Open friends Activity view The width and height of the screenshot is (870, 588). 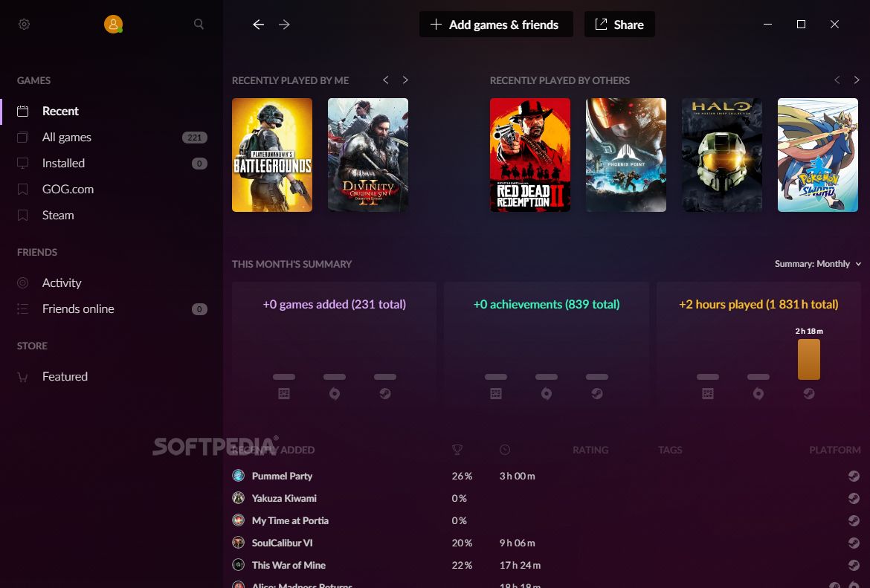111,283
